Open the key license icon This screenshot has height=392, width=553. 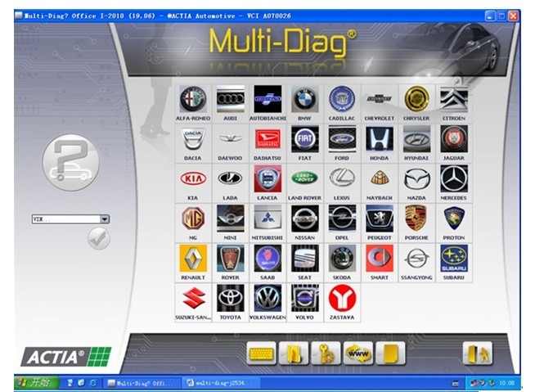[x=326, y=354]
